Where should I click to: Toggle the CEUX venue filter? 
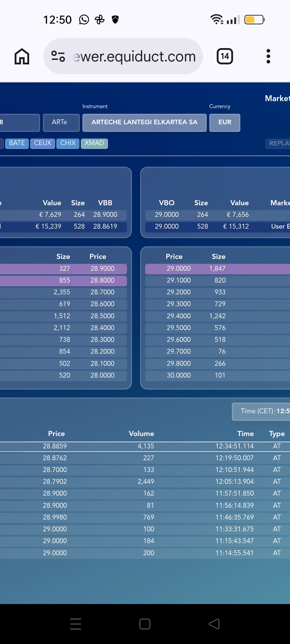(43, 143)
